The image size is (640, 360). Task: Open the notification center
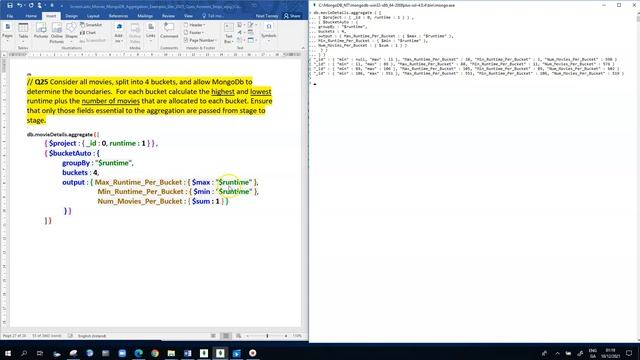[x=629, y=353]
